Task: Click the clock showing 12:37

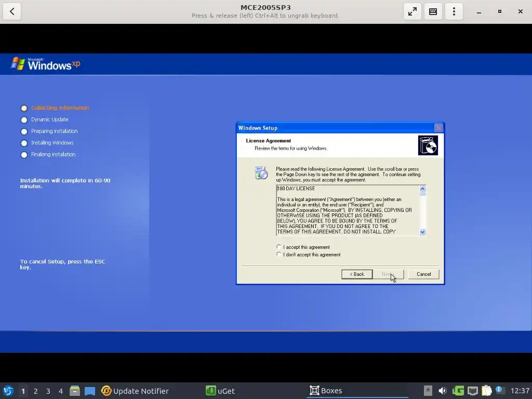Action: point(520,391)
